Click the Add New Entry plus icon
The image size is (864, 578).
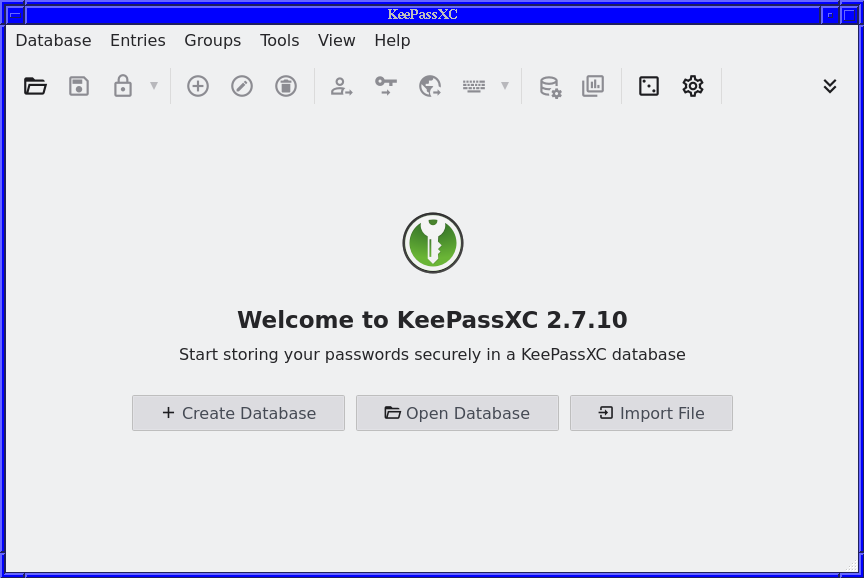click(x=198, y=86)
